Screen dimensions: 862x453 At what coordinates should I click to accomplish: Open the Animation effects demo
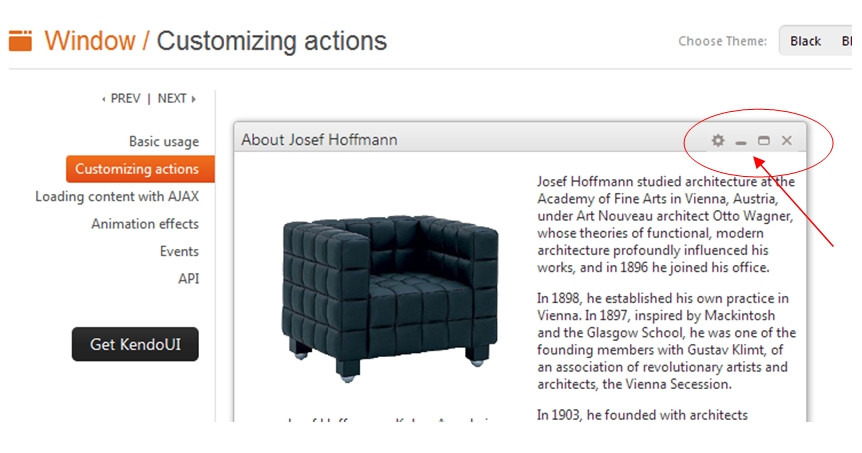pyautogui.click(x=145, y=224)
